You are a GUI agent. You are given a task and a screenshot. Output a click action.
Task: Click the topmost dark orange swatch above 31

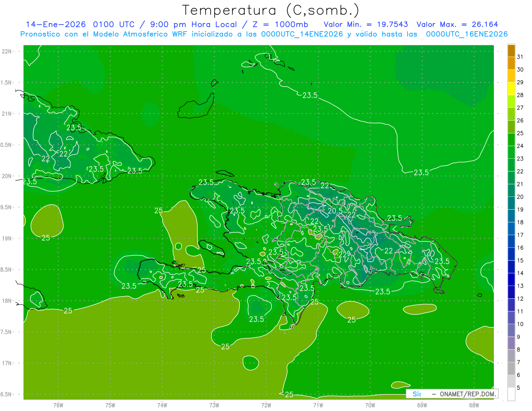[x=511, y=51]
